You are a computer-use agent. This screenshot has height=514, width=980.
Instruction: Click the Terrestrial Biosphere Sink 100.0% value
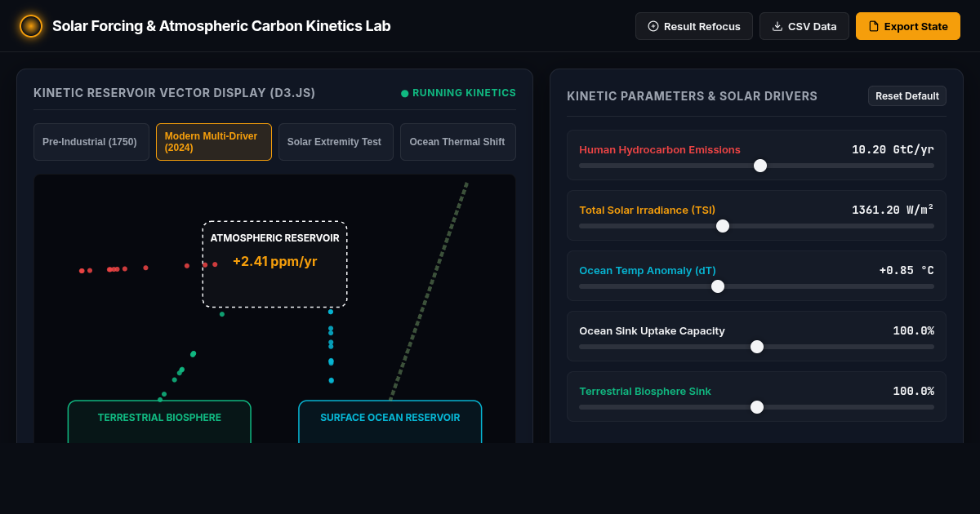(x=913, y=391)
